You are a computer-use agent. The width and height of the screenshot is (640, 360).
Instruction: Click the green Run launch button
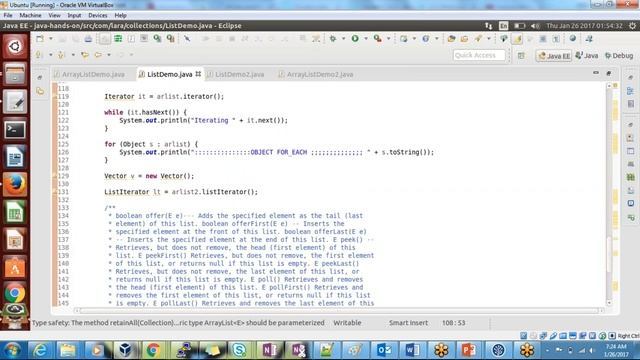[355, 38]
